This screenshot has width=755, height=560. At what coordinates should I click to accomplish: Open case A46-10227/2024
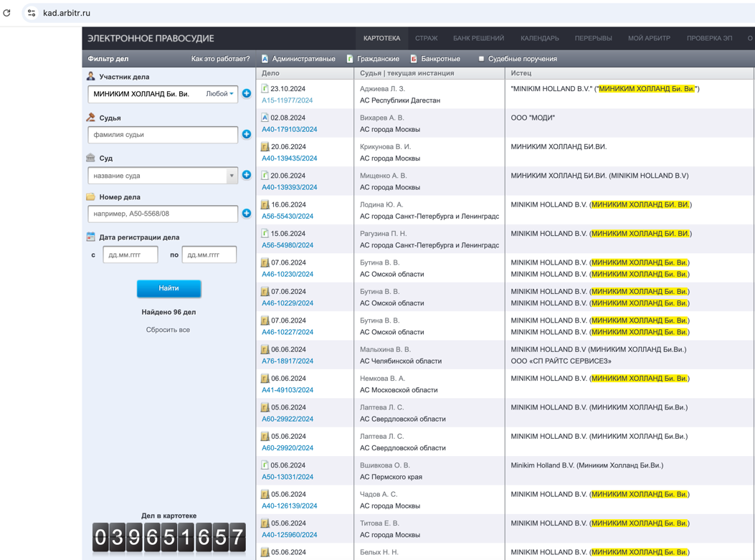click(x=288, y=332)
